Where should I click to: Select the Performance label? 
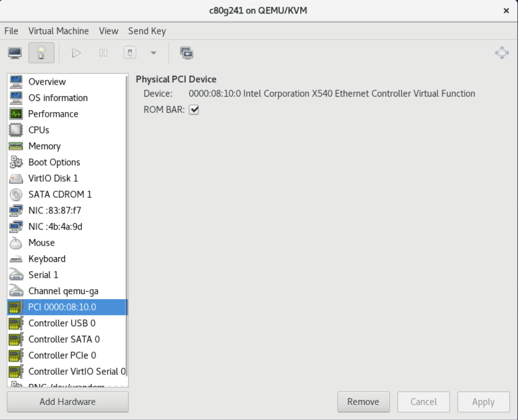click(53, 114)
